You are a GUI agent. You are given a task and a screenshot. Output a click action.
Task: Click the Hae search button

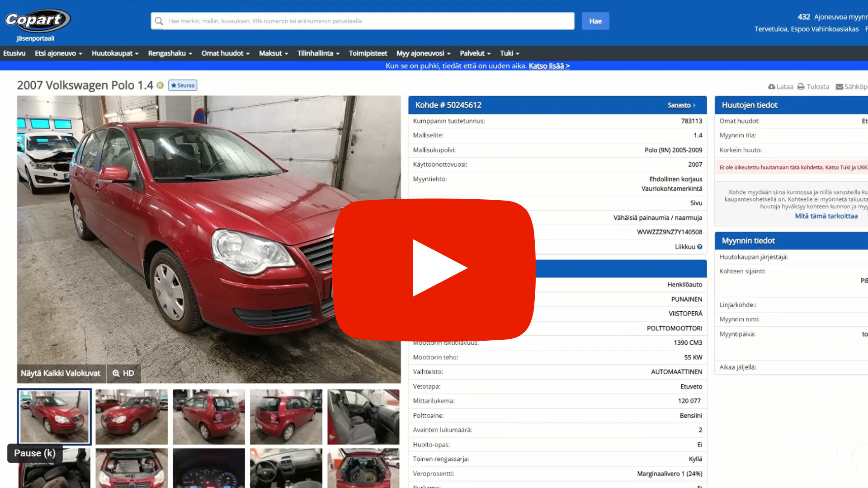595,21
